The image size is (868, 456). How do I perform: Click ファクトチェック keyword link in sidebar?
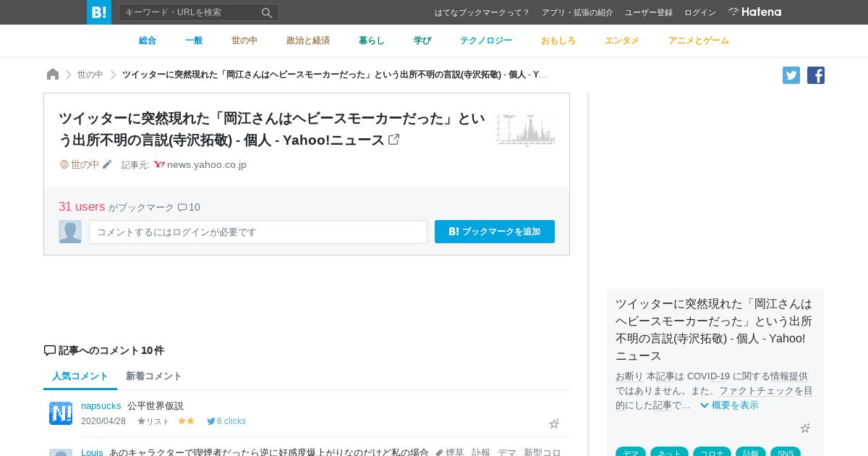click(x=757, y=390)
